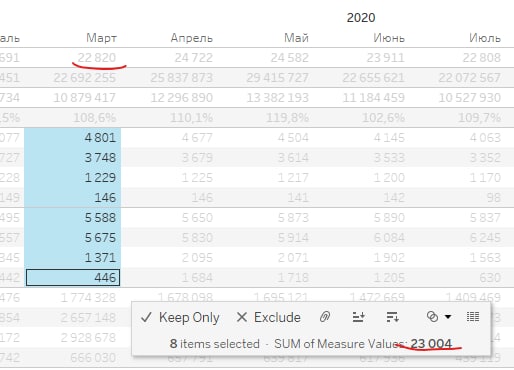Viewport: 514px width, 370px height.
Task: Click the cell 22 655 621
Action: [373, 78]
